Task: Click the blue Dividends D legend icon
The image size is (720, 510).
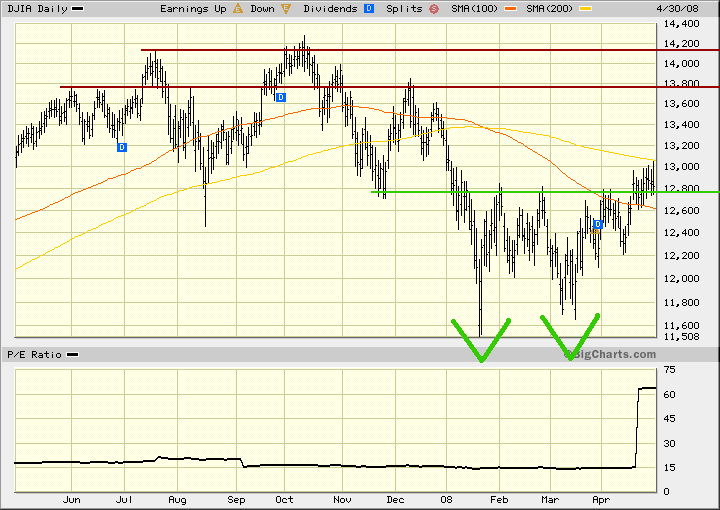Action: tap(369, 8)
